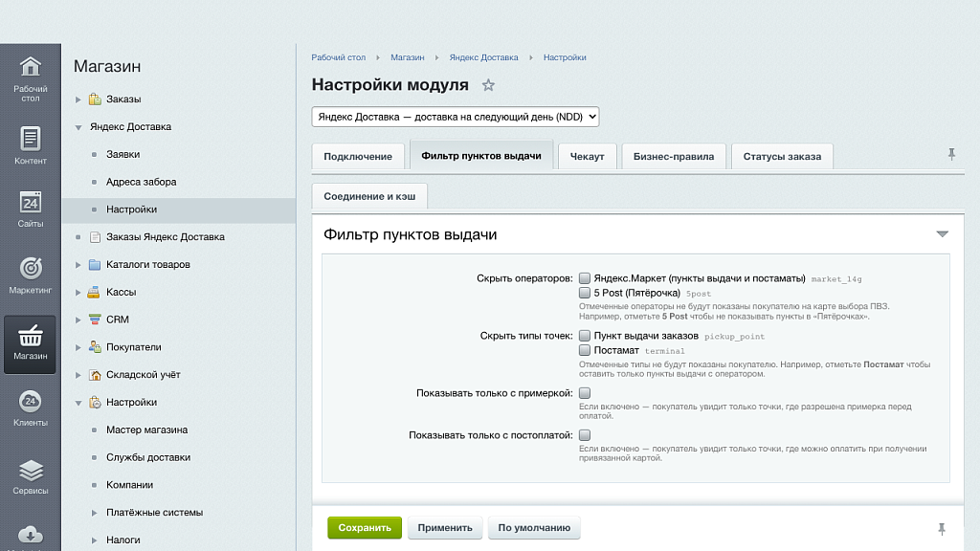
Task: Collapse the Фильтр пунктов выдачи section arrow
Action: (942, 234)
